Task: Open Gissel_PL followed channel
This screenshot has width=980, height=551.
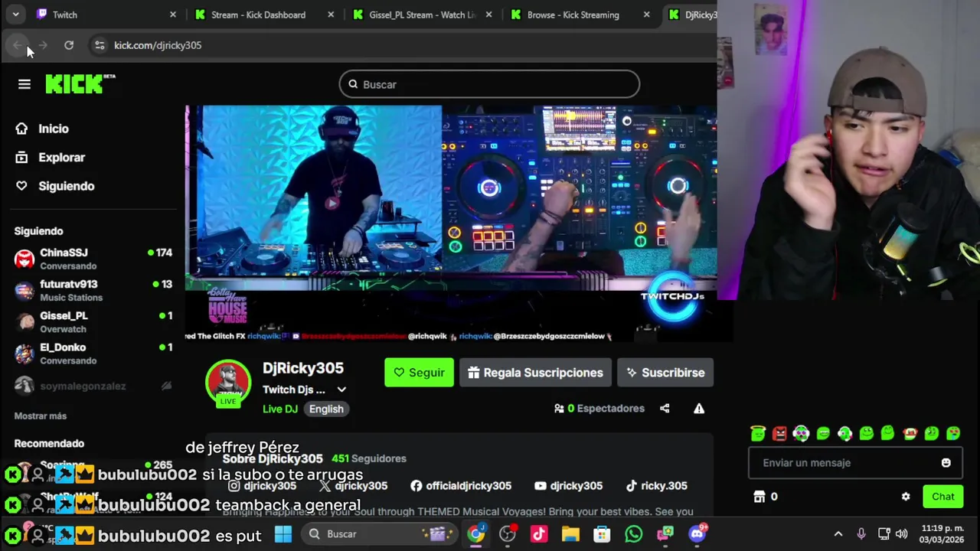Action: click(x=93, y=321)
